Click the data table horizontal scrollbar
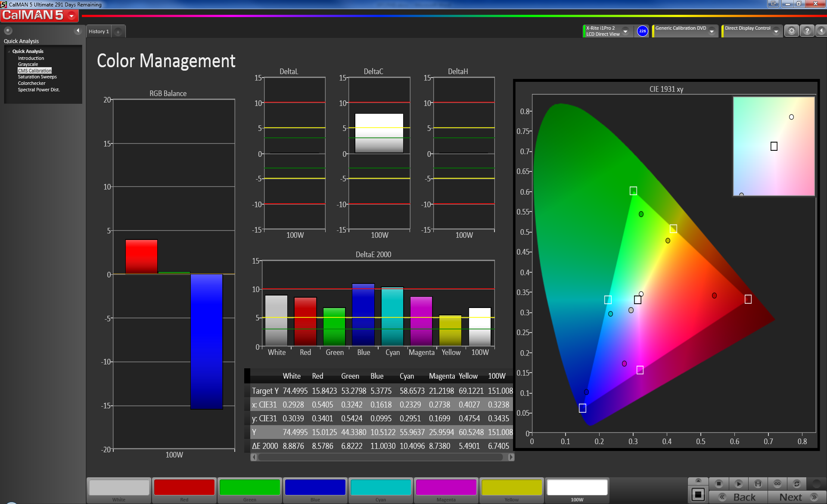The width and height of the screenshot is (827, 504). click(381, 457)
